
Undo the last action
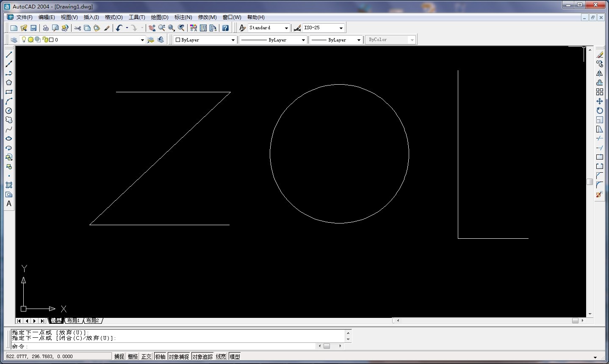point(119,28)
